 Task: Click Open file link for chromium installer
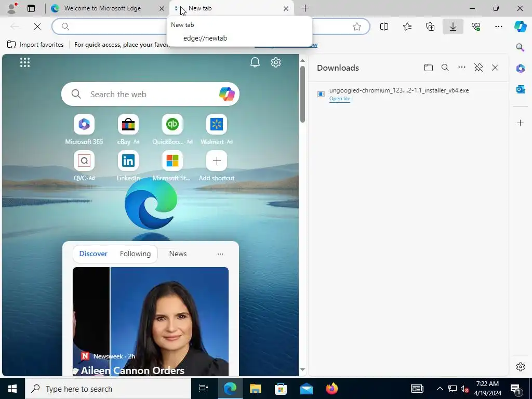(x=340, y=99)
